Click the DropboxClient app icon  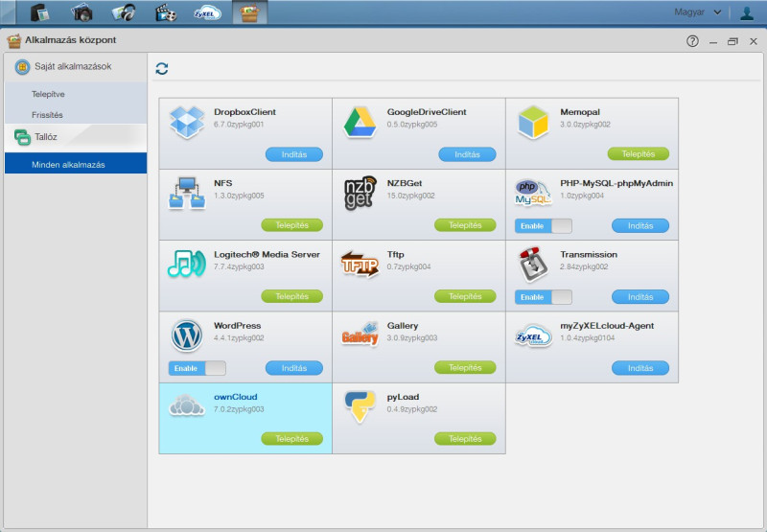[187, 123]
